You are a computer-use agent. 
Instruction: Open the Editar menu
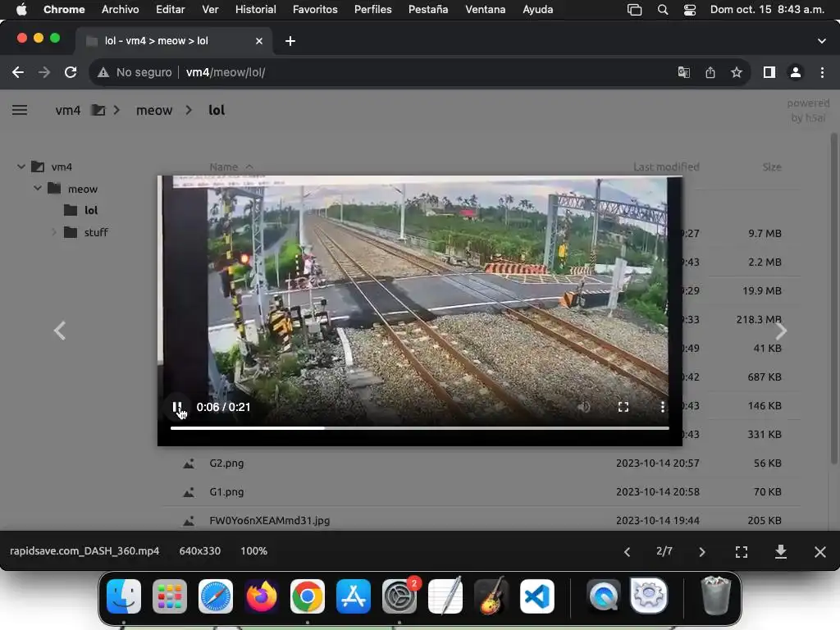point(171,9)
